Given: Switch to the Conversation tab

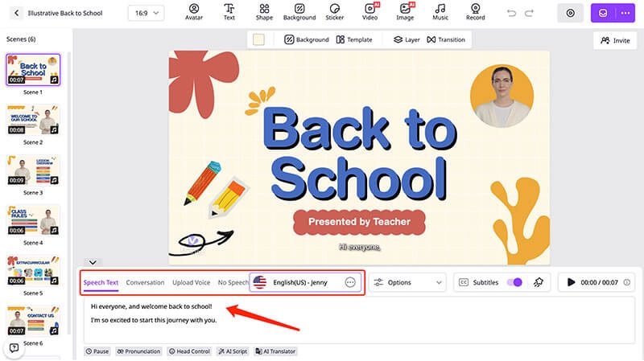Looking at the screenshot, I should tap(145, 282).
